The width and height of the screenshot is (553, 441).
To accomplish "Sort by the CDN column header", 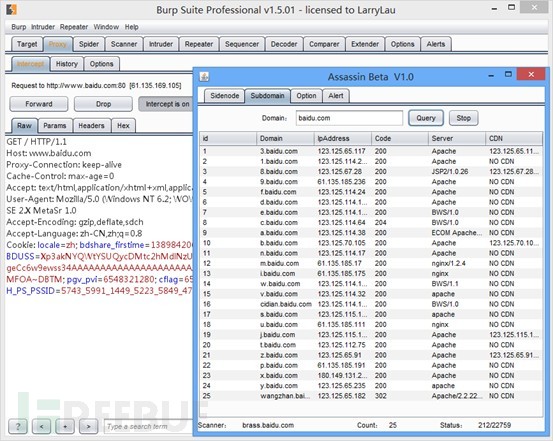I will [514, 138].
